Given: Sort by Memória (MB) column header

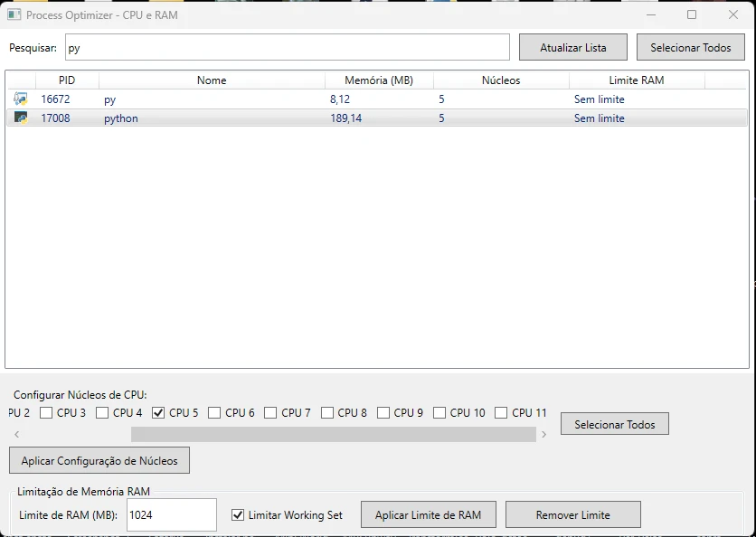Looking at the screenshot, I should point(378,80).
